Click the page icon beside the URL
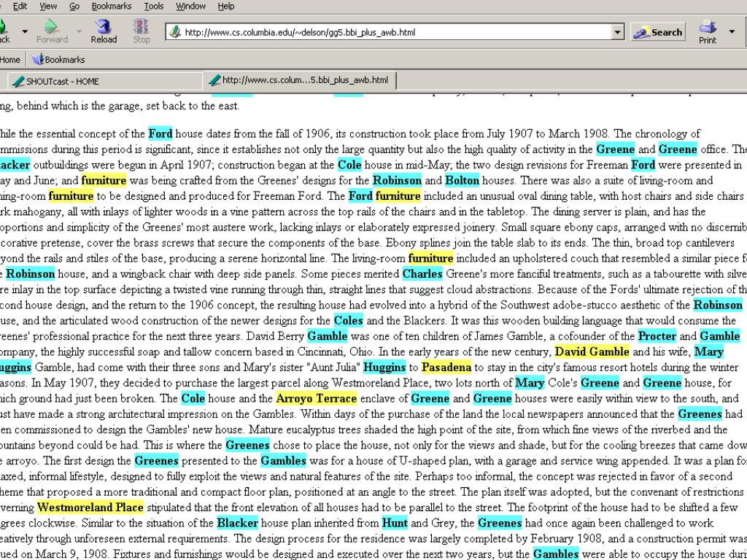The image size is (747, 560). click(175, 32)
